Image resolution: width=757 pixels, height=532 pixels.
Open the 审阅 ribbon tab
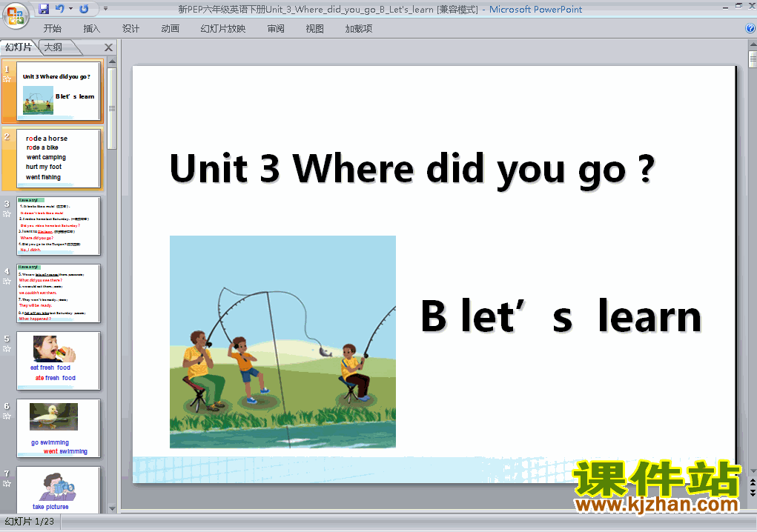click(x=276, y=29)
